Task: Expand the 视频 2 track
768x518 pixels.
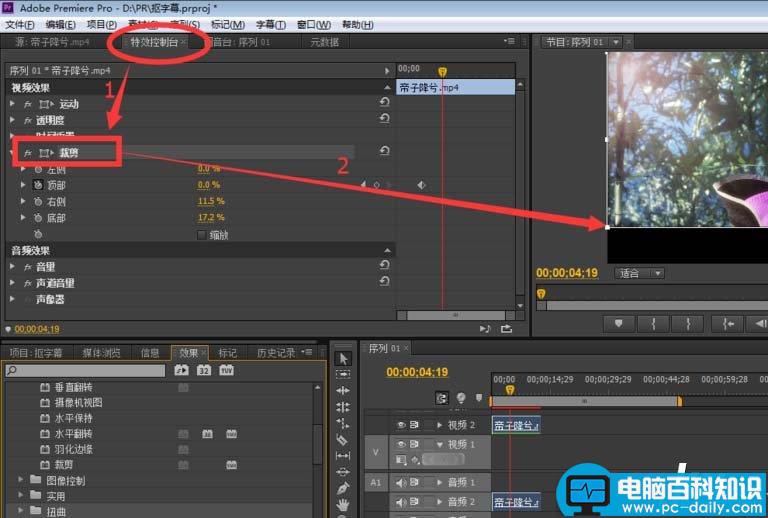Action: [x=439, y=425]
